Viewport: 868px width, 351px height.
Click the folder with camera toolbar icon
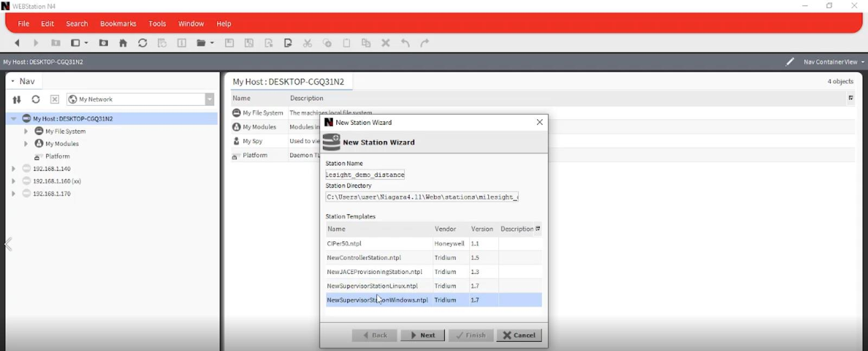(x=104, y=43)
